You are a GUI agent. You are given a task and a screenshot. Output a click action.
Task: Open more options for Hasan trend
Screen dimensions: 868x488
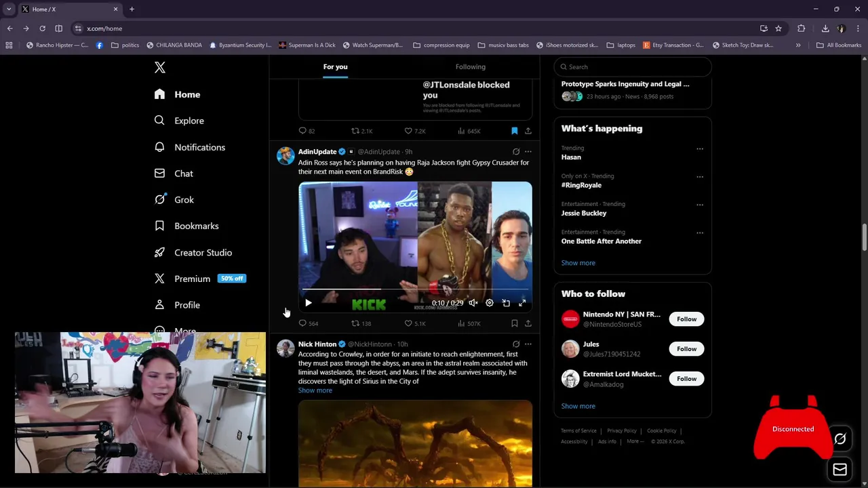pyautogui.click(x=700, y=148)
